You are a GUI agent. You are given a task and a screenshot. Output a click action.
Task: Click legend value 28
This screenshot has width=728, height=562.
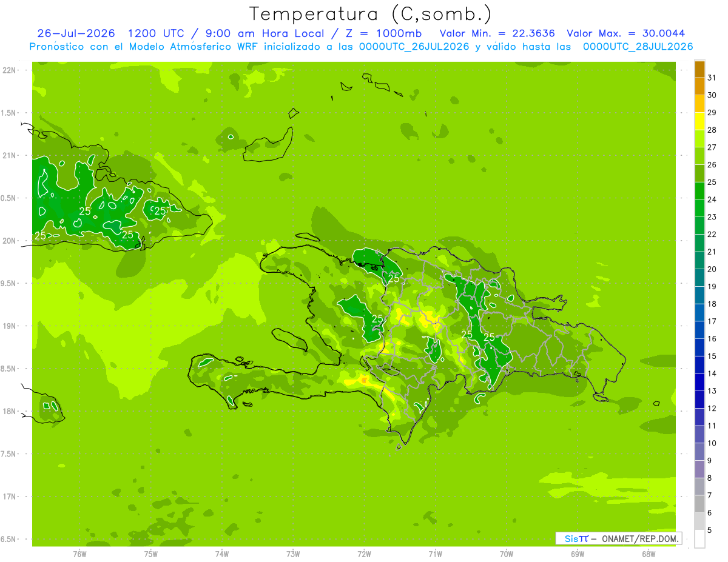coord(712,130)
